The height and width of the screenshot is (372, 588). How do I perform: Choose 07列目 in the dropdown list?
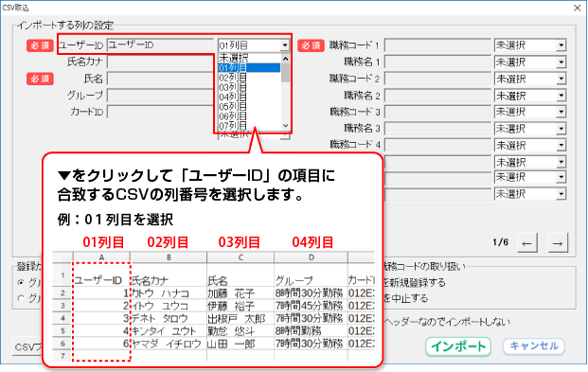(x=249, y=126)
